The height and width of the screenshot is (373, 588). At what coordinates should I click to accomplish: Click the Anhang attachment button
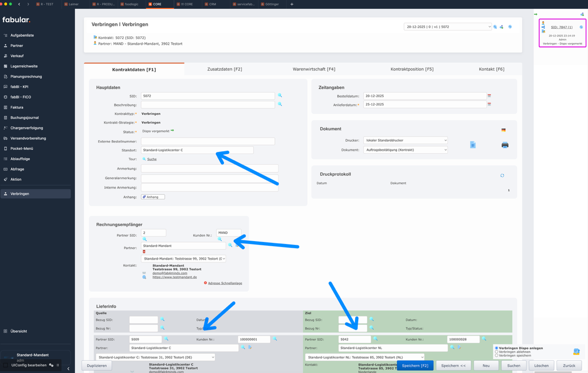pyautogui.click(x=153, y=197)
